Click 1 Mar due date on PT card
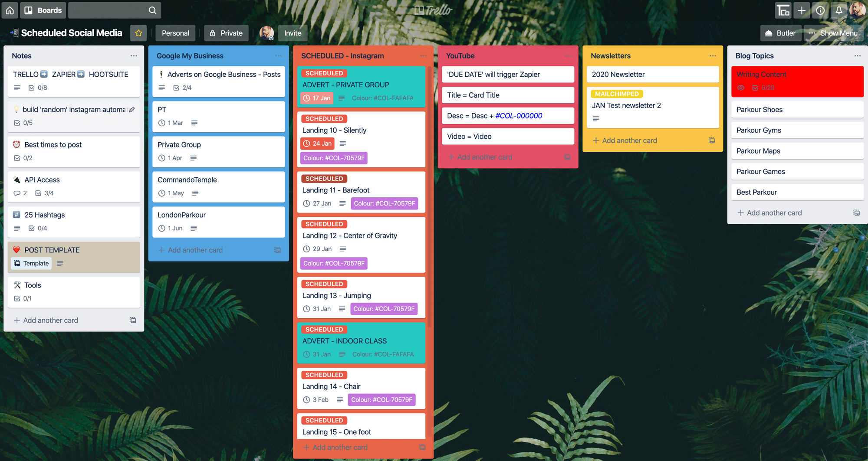Image resolution: width=868 pixels, height=461 pixels. coord(171,123)
